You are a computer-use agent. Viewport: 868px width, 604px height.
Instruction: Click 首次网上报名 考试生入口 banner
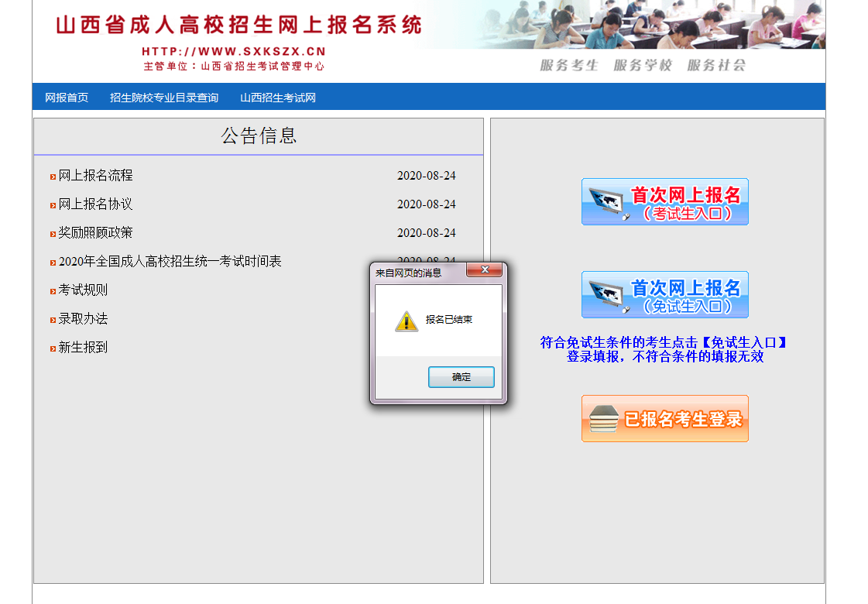pyautogui.click(x=664, y=202)
